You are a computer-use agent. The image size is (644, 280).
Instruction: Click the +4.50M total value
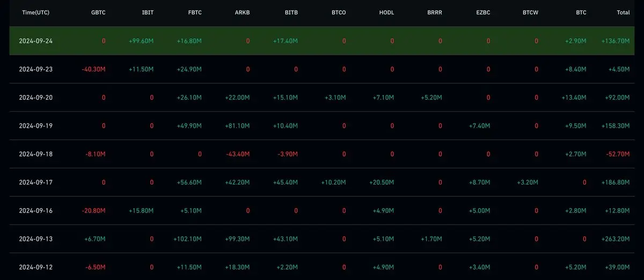point(619,69)
